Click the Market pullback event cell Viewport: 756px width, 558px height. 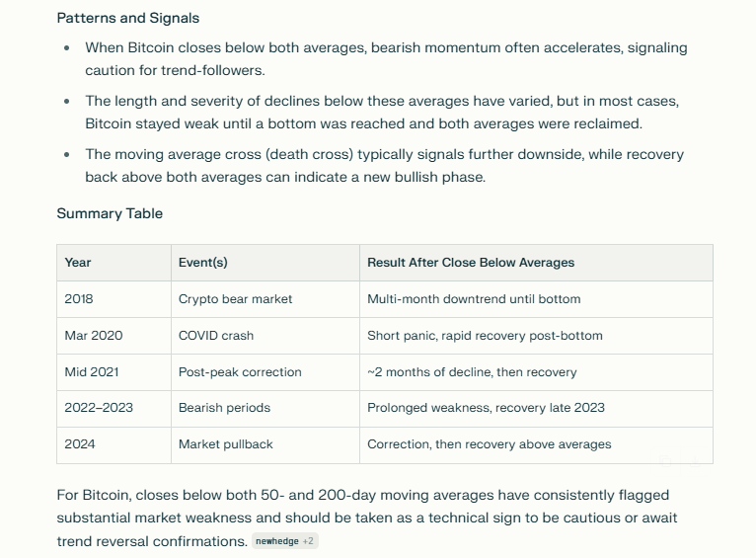(x=226, y=444)
